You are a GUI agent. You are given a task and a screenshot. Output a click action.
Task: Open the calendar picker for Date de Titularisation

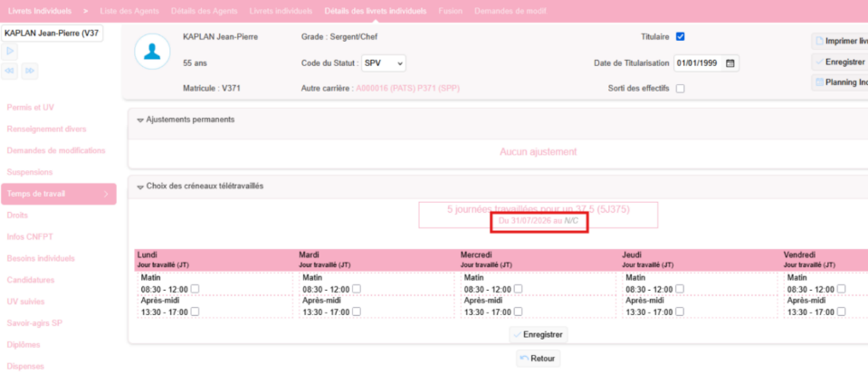pos(730,63)
